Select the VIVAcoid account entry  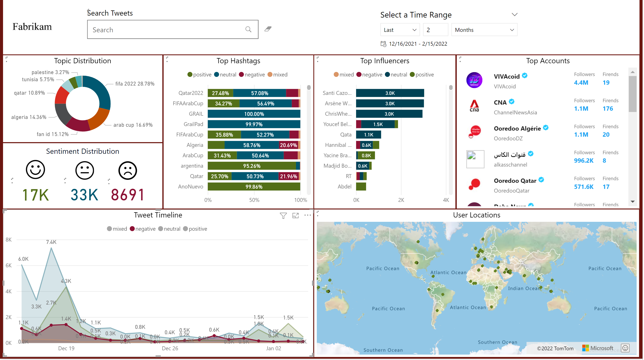[x=507, y=77]
